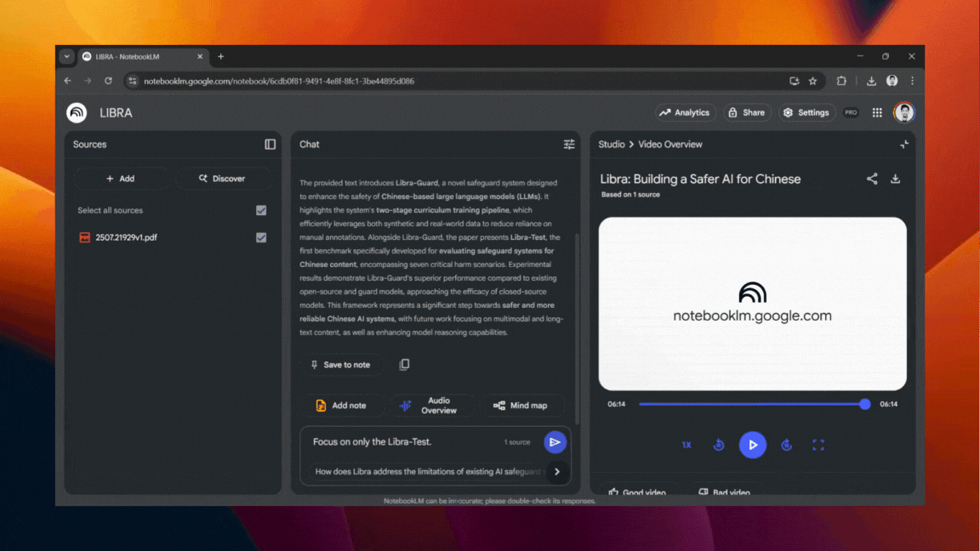Click the PRO badge
This screenshot has width=980, height=551.
851,112
